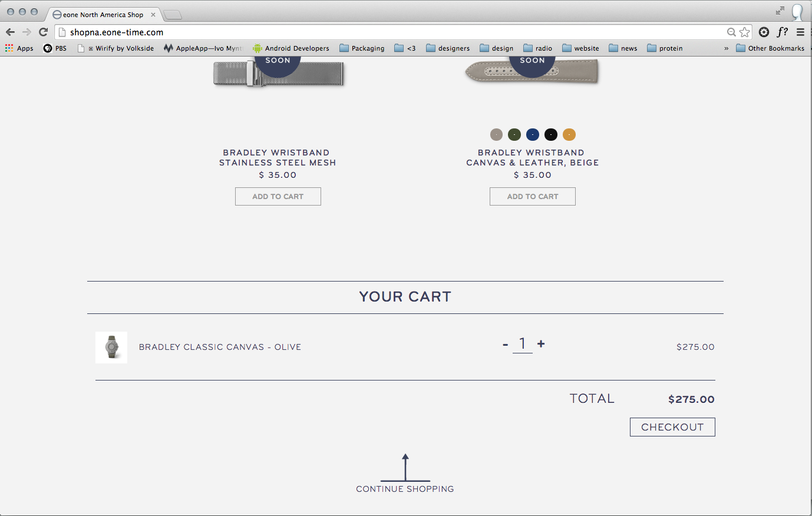Click the $275.00 cart item price
The width and height of the screenshot is (812, 516).
point(695,347)
